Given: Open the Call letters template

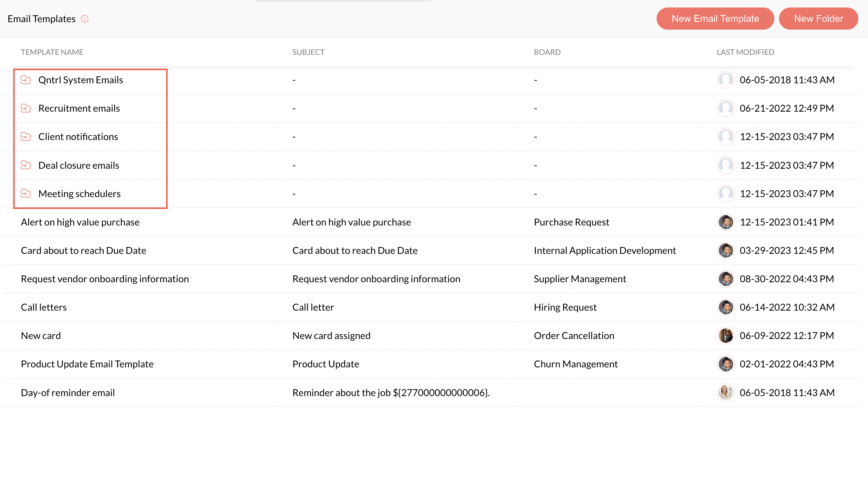Looking at the screenshot, I should pyautogui.click(x=44, y=307).
